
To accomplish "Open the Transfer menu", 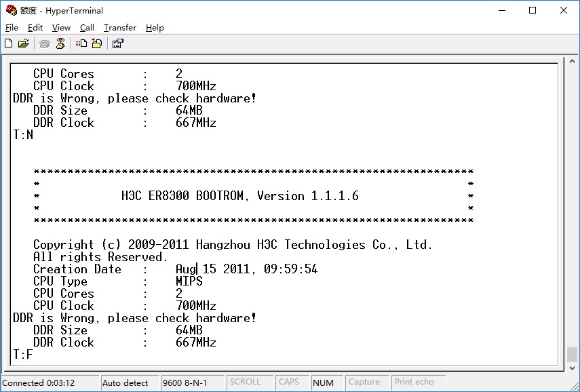I will pos(120,28).
